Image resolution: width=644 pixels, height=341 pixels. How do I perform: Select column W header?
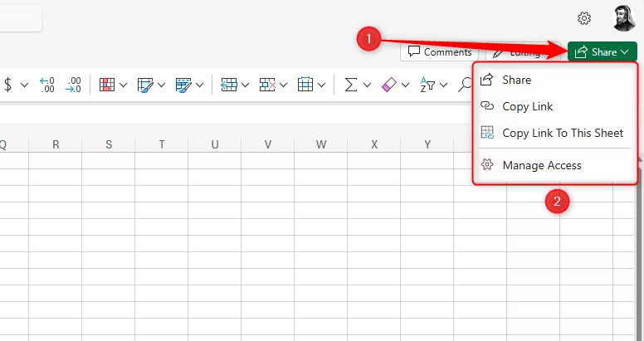(x=321, y=144)
